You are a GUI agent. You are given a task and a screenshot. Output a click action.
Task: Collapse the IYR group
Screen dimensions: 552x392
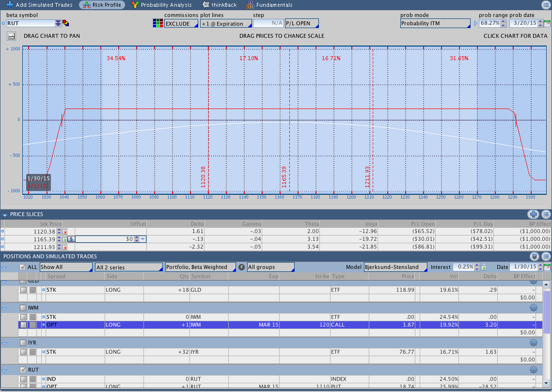[x=4, y=344]
